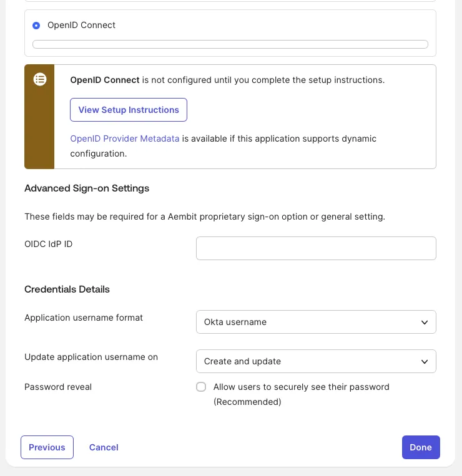The image size is (462, 476).
Task: Finish setup with the Done button
Action: pos(421,447)
